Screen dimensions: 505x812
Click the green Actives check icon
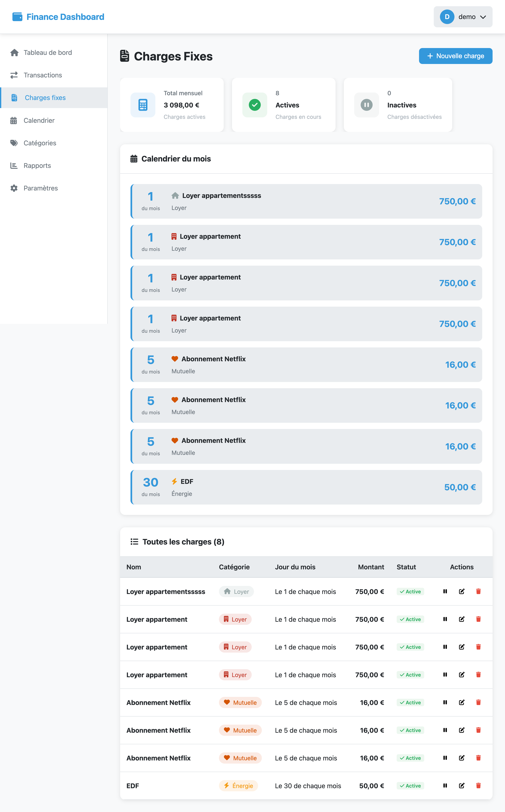255,105
